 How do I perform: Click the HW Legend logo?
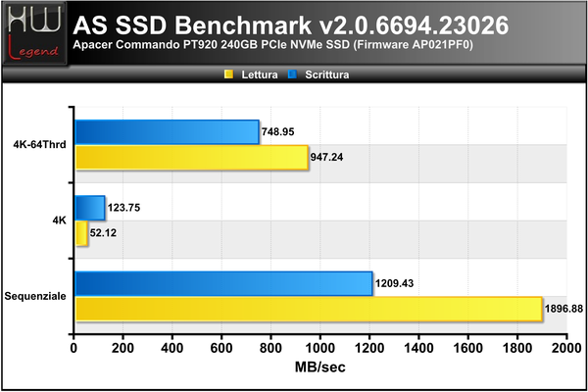(34, 33)
